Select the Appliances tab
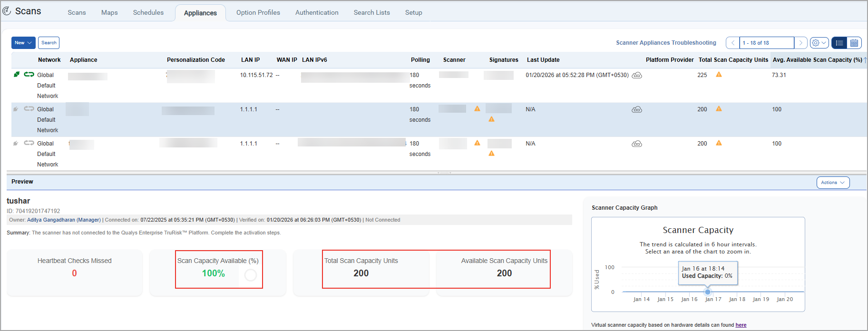868x331 pixels. point(200,13)
